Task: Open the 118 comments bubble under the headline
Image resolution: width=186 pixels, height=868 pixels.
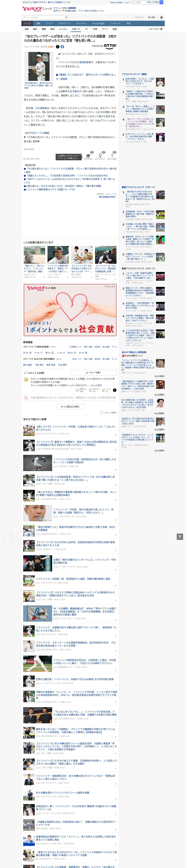Action: tap(44, 47)
